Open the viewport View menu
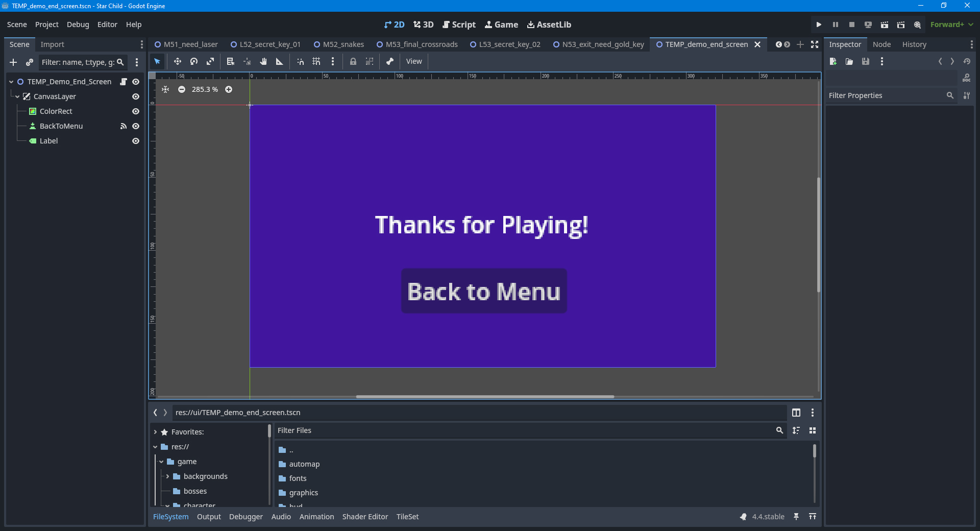Image resolution: width=980 pixels, height=531 pixels. 414,61
